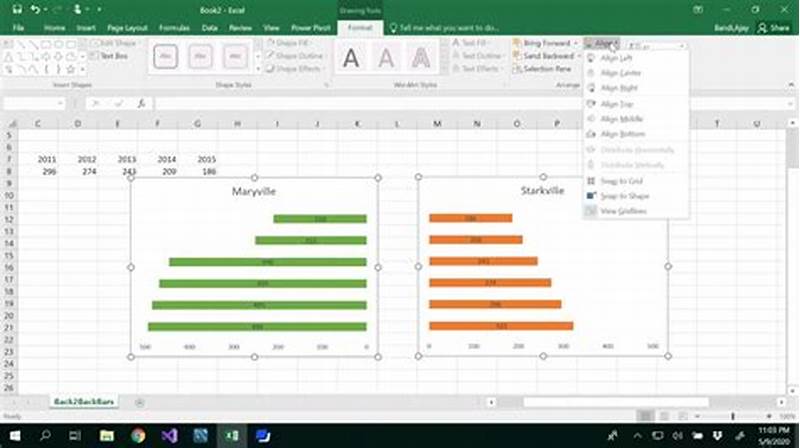Click Send Backward button
This screenshot has height=448, width=800.
(x=543, y=56)
